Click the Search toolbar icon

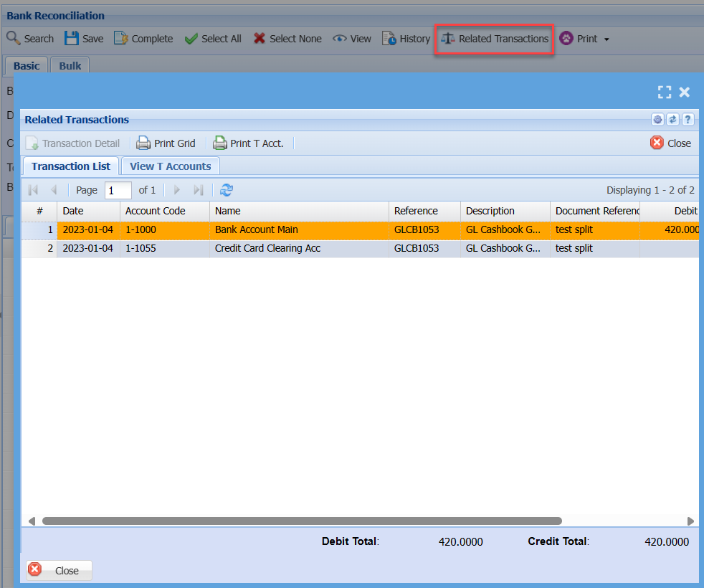point(14,39)
